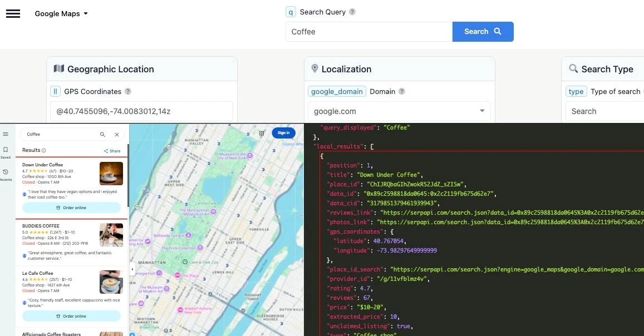This screenshot has height=336, width=644.
Task: Click The Frick Collection marker
Action: [x=200, y=248]
